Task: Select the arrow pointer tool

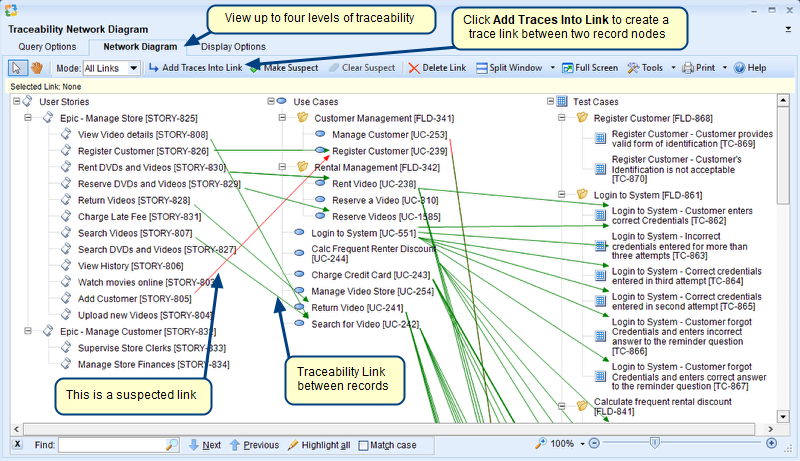Action: point(17,68)
